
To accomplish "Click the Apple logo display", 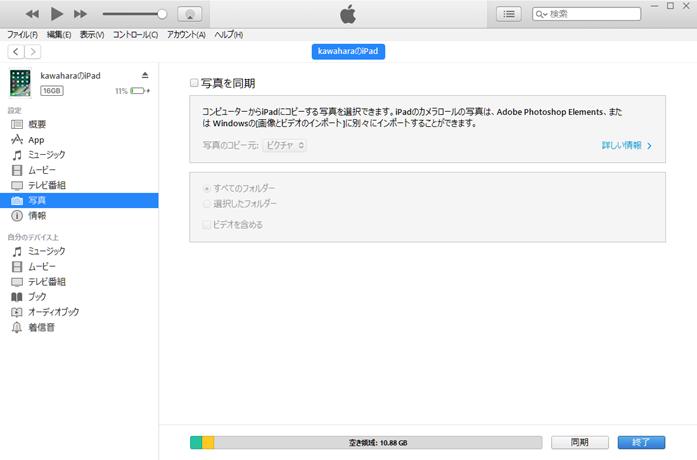I will (x=348, y=14).
